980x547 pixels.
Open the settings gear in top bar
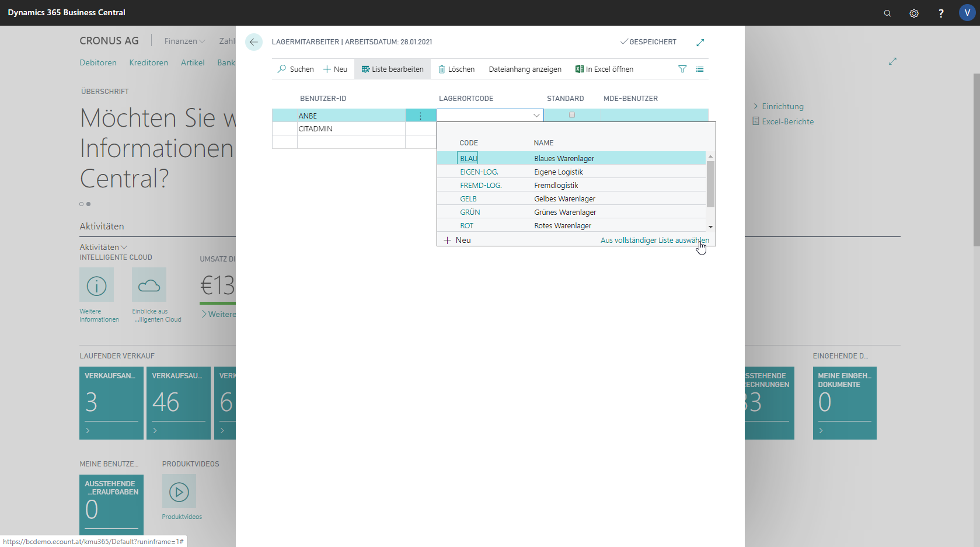tap(914, 13)
